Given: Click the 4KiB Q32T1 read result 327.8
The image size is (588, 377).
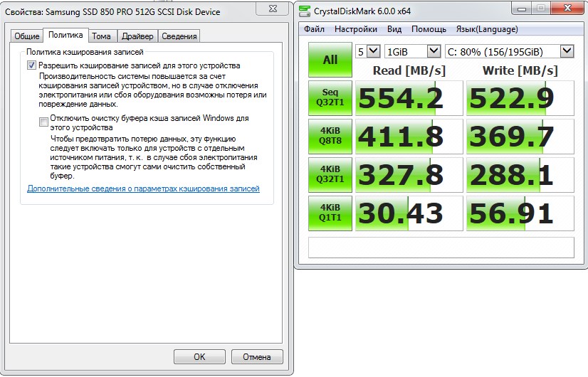Looking at the screenshot, I should (x=409, y=175).
